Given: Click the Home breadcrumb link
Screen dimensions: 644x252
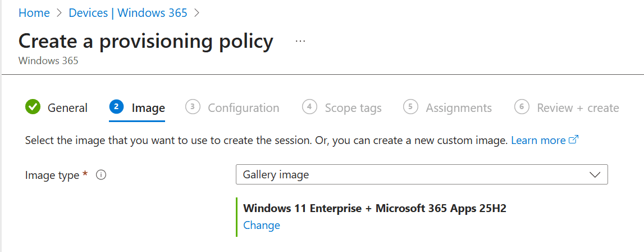Looking at the screenshot, I should [x=34, y=13].
